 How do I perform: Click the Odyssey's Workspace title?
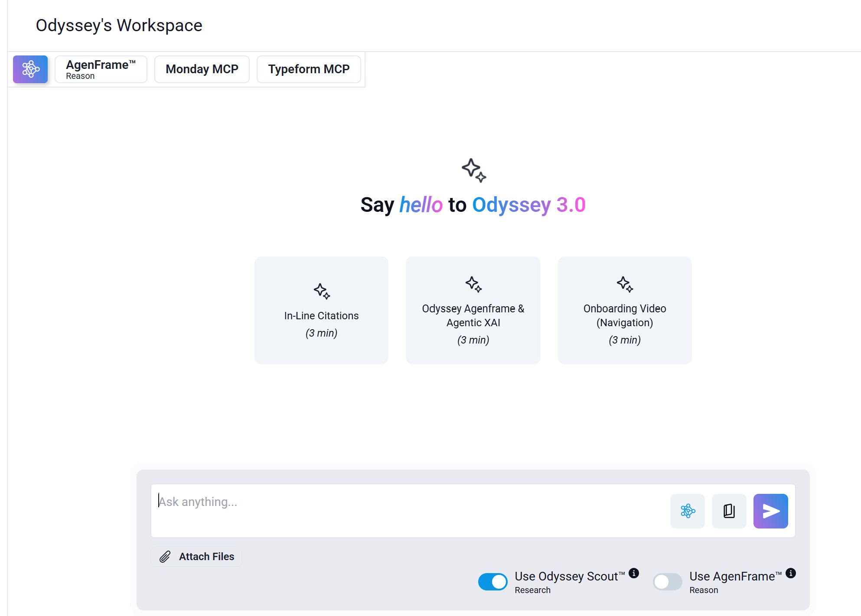tap(119, 26)
